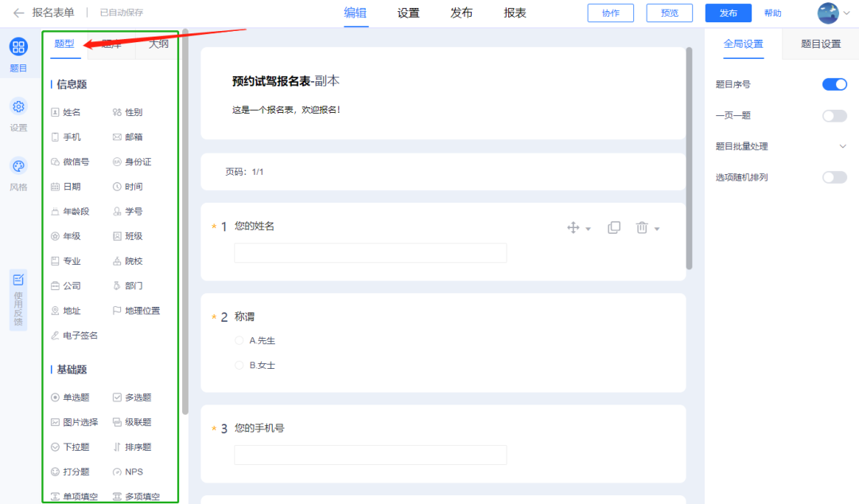Add a 班级 question type
The image size is (859, 504).
point(127,236)
